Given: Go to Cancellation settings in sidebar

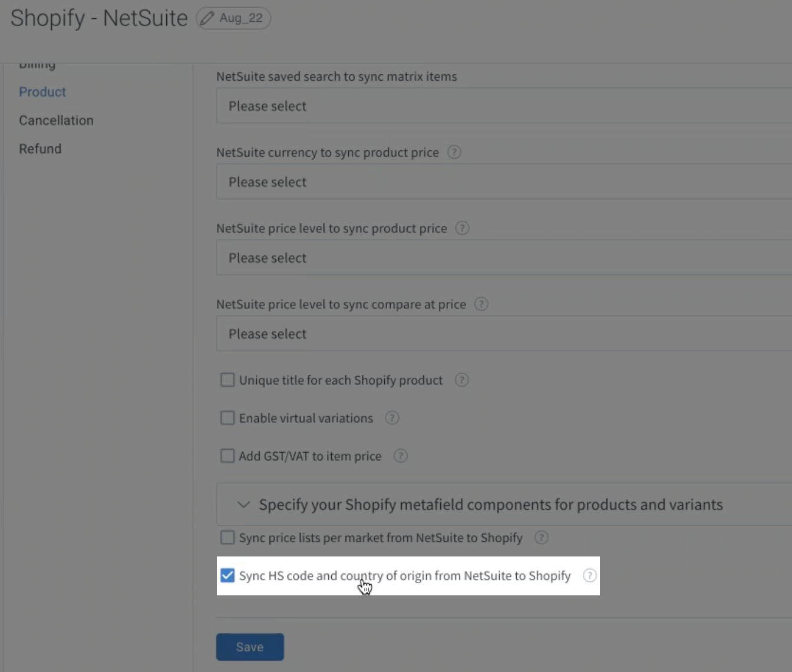Looking at the screenshot, I should point(56,120).
